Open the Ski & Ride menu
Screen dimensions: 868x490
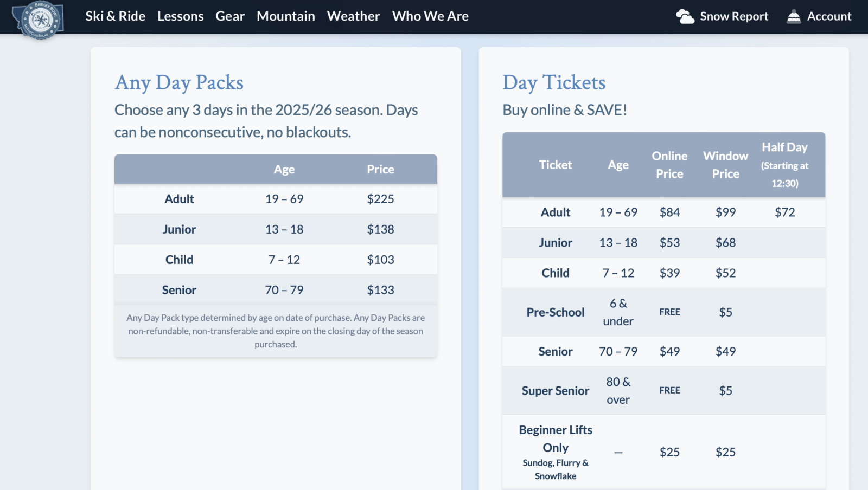(x=115, y=16)
